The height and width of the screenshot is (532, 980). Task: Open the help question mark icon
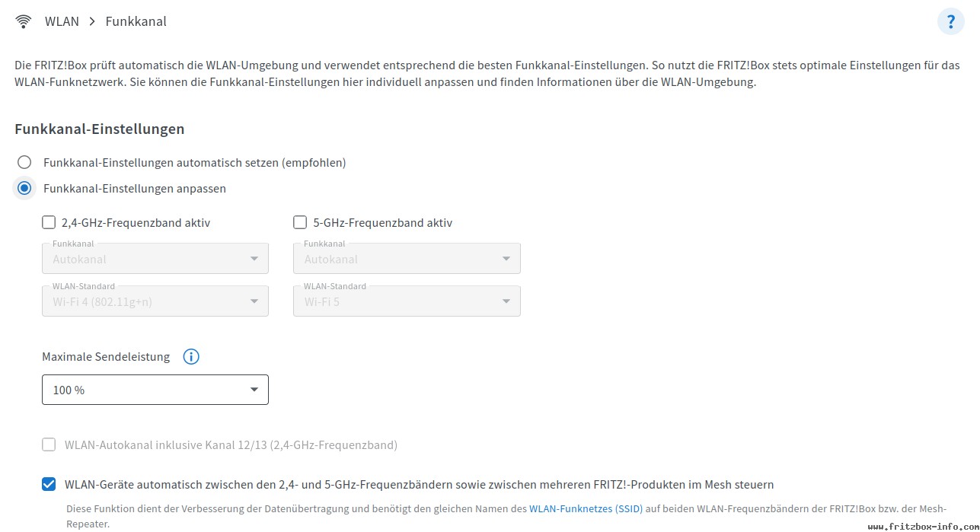950,21
